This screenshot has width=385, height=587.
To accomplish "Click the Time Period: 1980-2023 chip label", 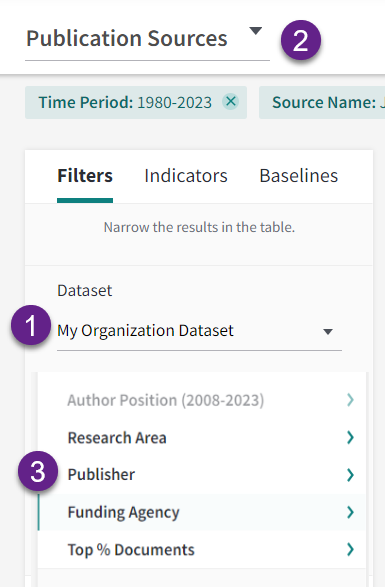I will (x=125, y=102).
